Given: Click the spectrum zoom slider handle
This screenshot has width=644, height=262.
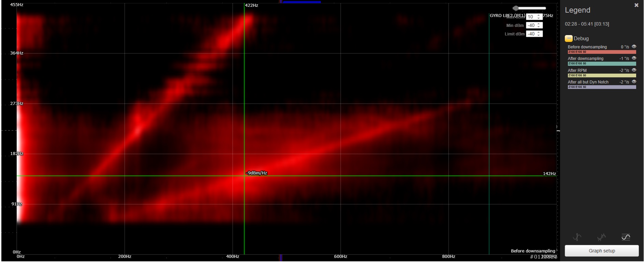Looking at the screenshot, I should (516, 8).
